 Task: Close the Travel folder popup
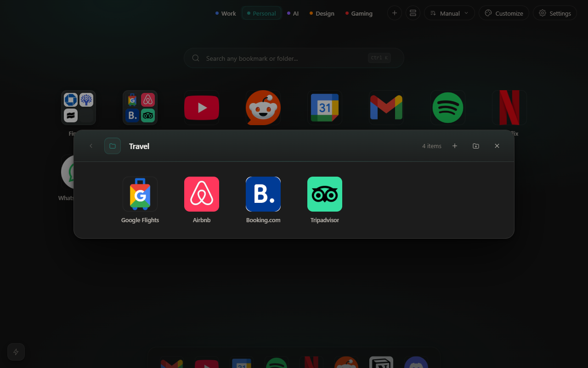[497, 146]
